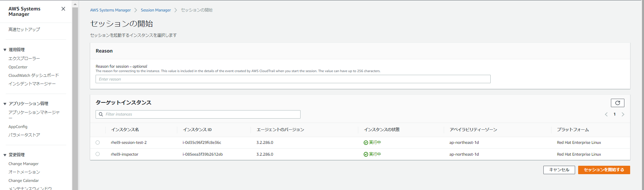Click the セッションを開始する button
This screenshot has width=644, height=190.
(604, 170)
